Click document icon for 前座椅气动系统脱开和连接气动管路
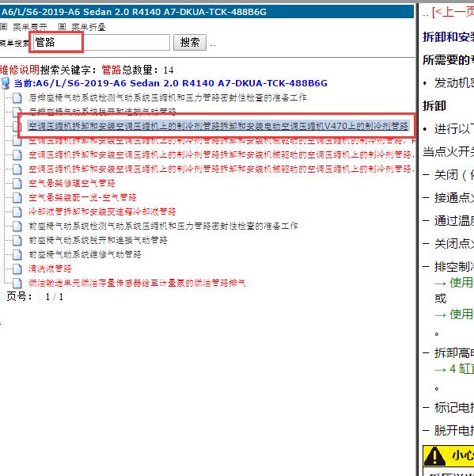The height and width of the screenshot is (476, 474). [x=17, y=241]
